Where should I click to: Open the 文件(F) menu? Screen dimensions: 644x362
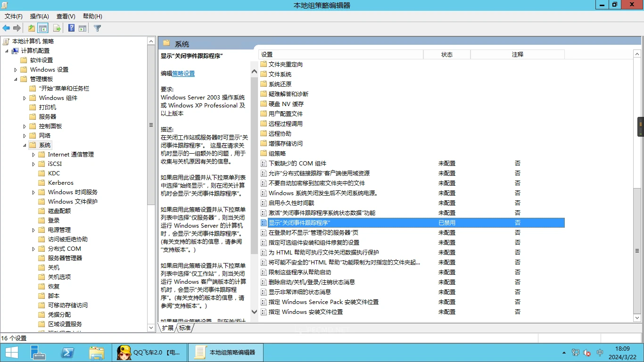(14, 16)
